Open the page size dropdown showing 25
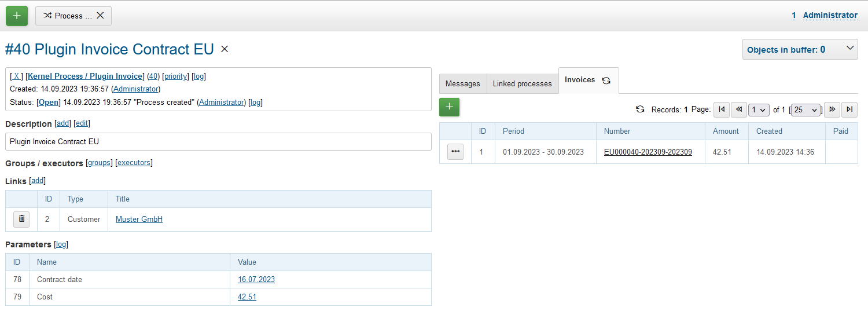Viewport: 868px width, 318px height. [x=806, y=109]
